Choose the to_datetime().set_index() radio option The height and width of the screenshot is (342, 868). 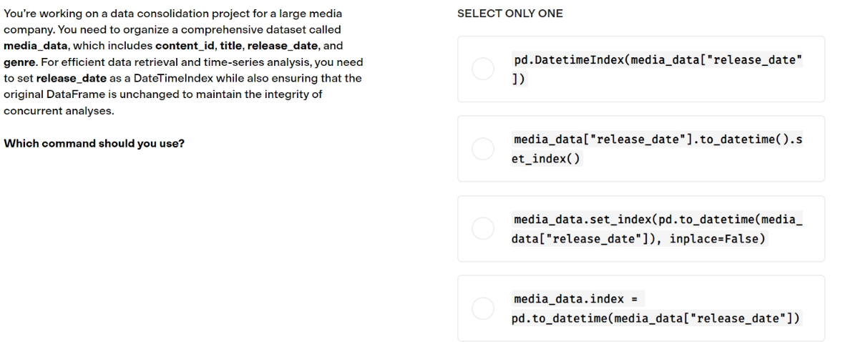coord(483,149)
